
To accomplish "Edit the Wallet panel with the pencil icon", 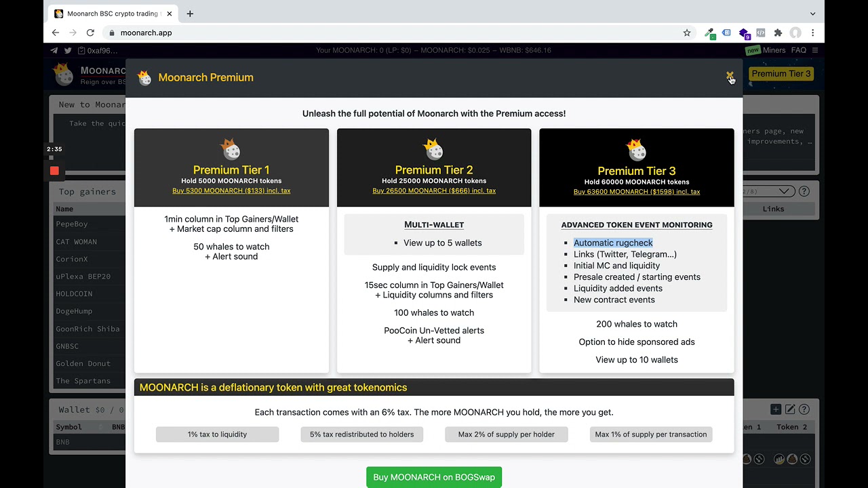I will pyautogui.click(x=790, y=409).
